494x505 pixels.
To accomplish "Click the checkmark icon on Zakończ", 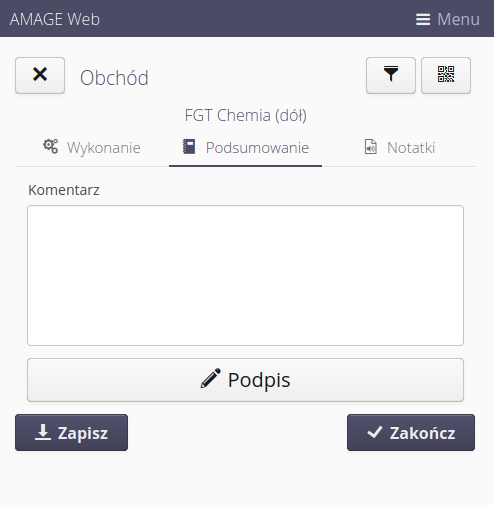I will (375, 432).
